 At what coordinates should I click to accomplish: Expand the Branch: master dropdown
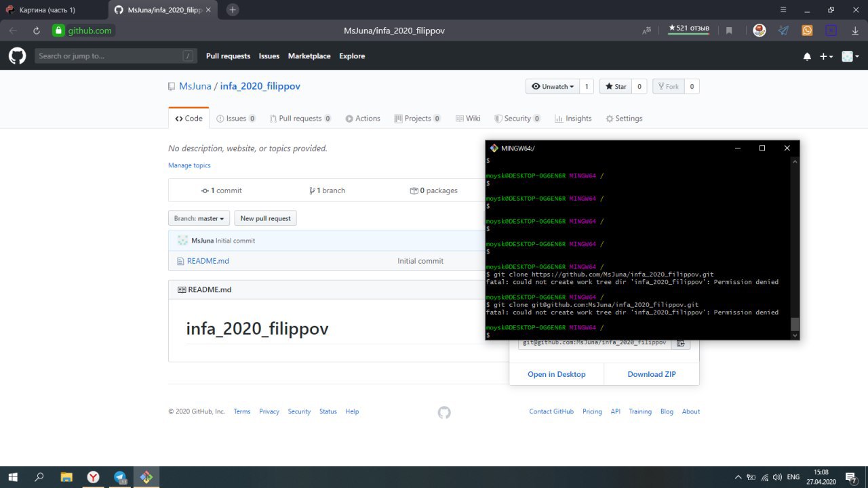199,218
